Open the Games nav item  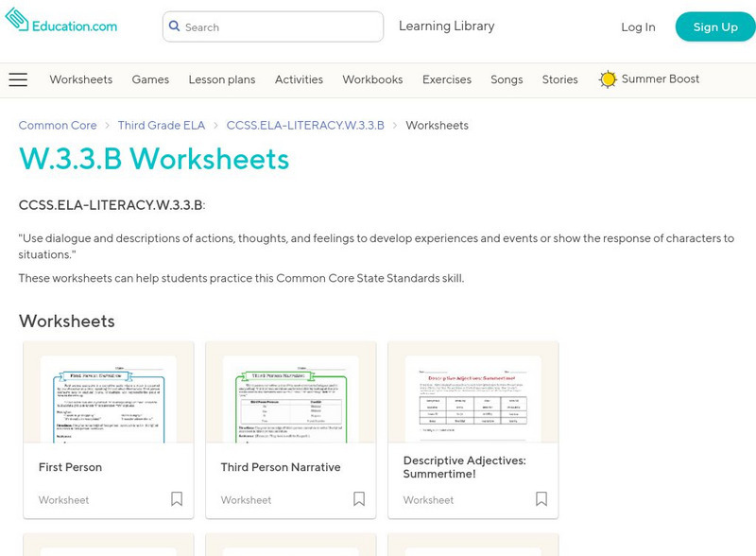pos(150,79)
